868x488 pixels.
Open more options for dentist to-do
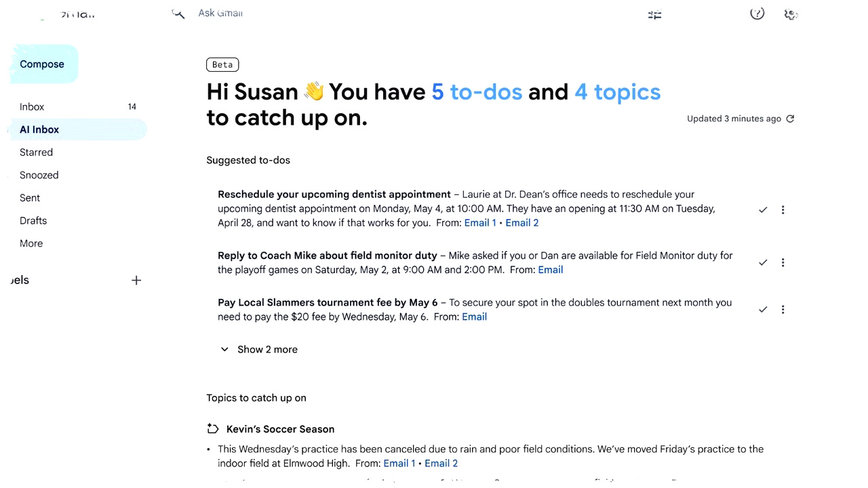[783, 209]
